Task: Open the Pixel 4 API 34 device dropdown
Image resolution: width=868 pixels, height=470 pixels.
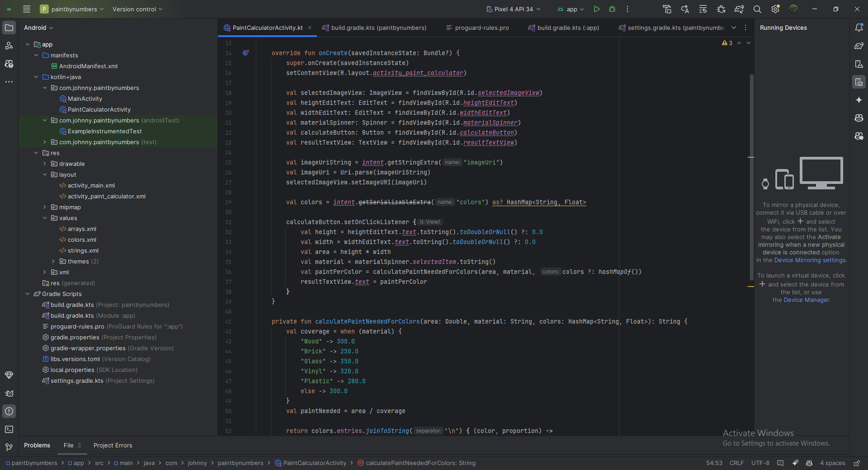Action: point(513,9)
